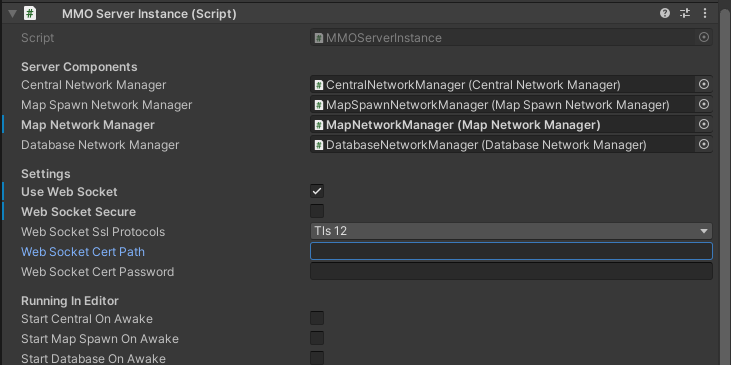
Task: Click the Web Socket Secure label
Action: click(x=78, y=212)
